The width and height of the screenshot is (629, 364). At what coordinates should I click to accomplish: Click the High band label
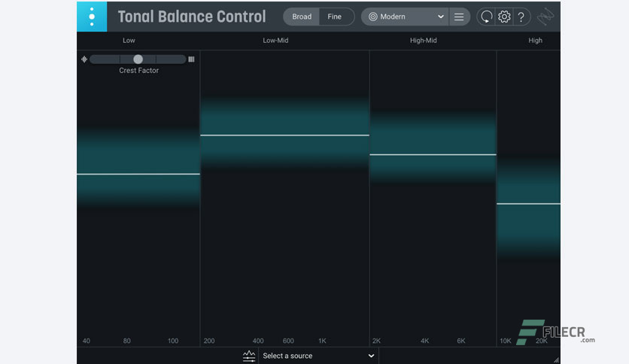coord(535,41)
